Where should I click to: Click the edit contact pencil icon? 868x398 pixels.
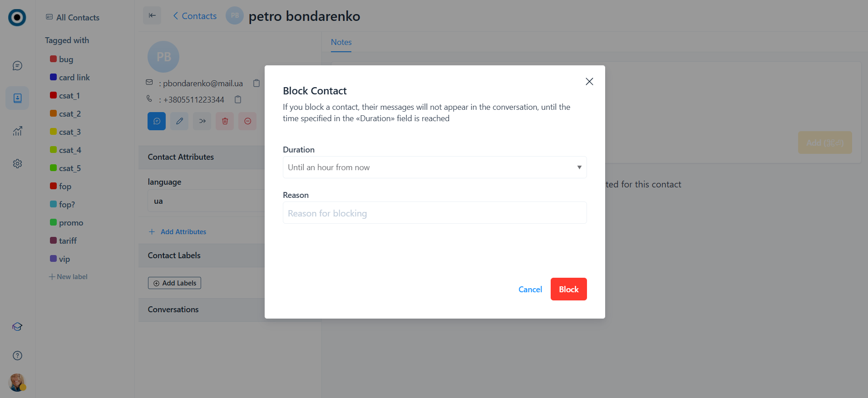pos(179,121)
